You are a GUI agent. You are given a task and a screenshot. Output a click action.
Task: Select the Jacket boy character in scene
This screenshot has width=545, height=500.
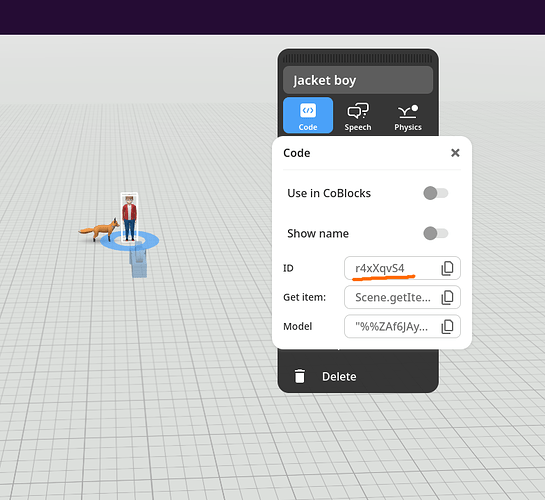(129, 218)
